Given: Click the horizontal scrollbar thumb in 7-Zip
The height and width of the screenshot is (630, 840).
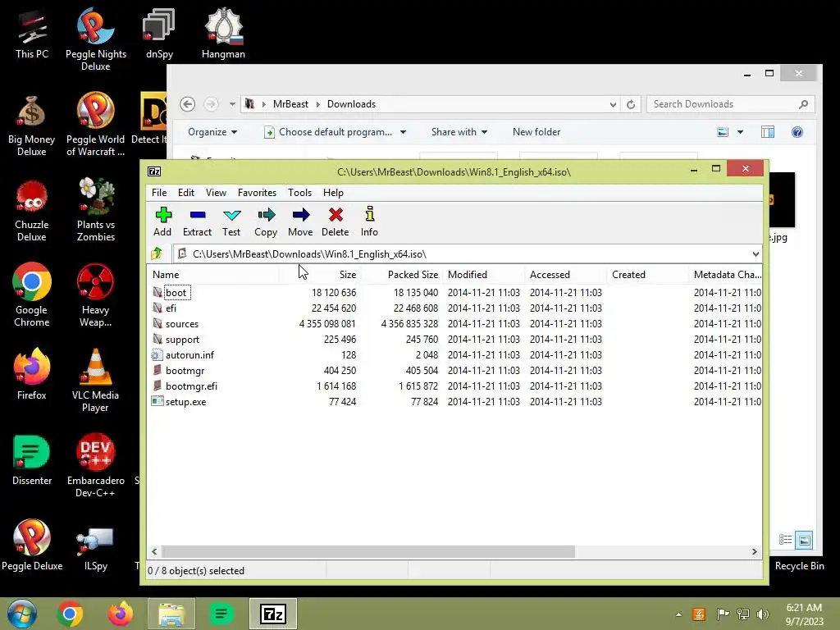Looking at the screenshot, I should 368,551.
